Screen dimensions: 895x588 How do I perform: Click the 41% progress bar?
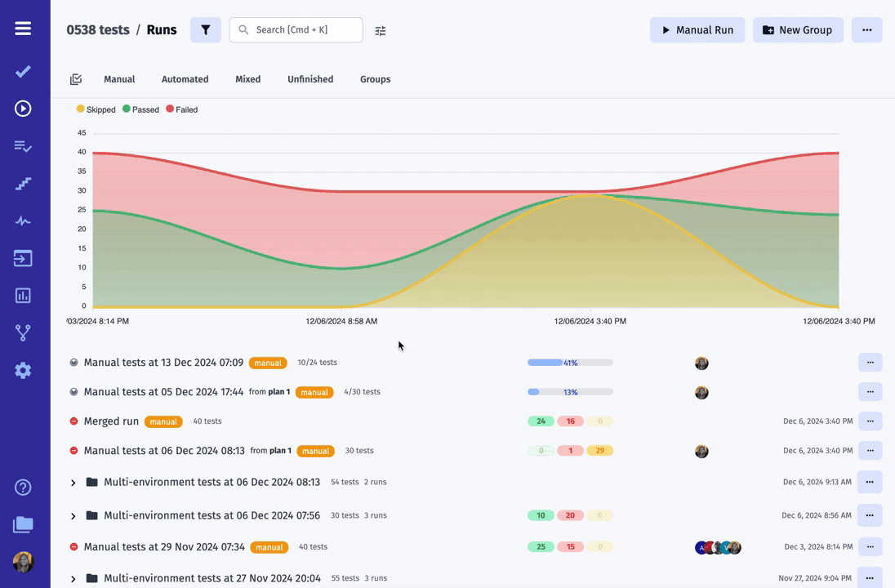[570, 363]
